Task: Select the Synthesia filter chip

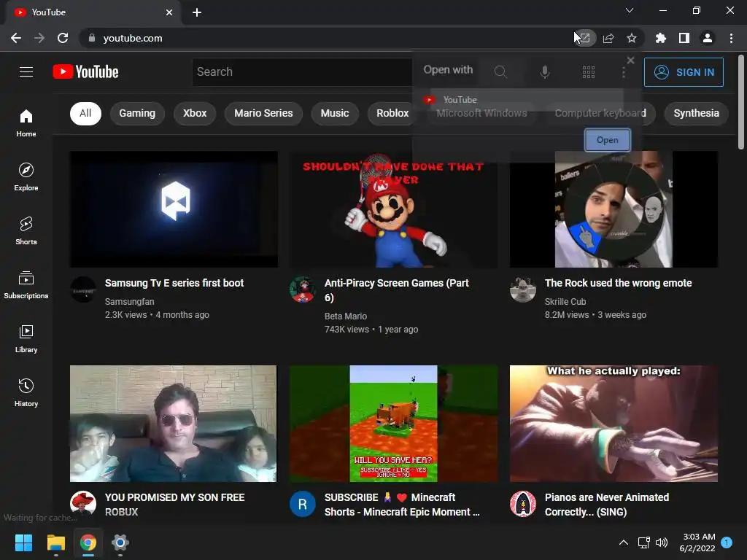Action: [696, 113]
